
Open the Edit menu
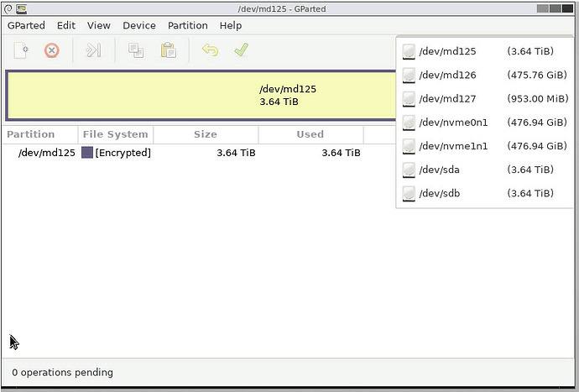(x=66, y=25)
